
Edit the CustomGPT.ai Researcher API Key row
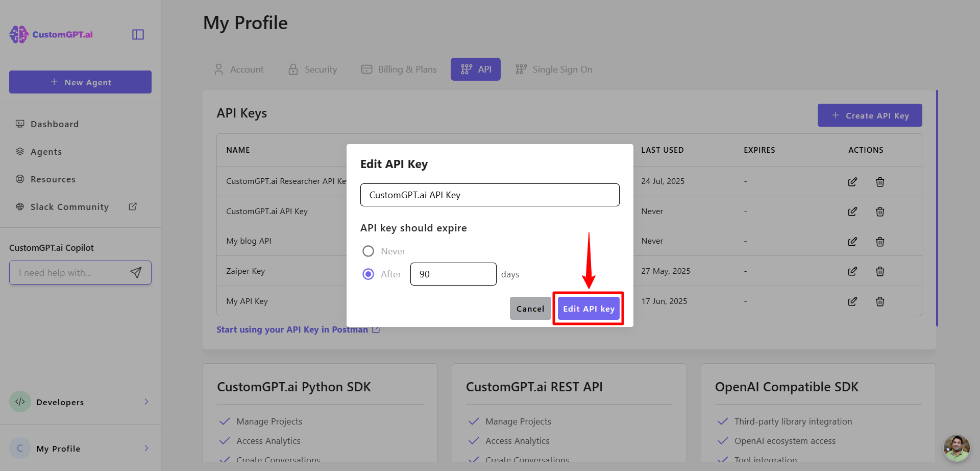[852, 182]
